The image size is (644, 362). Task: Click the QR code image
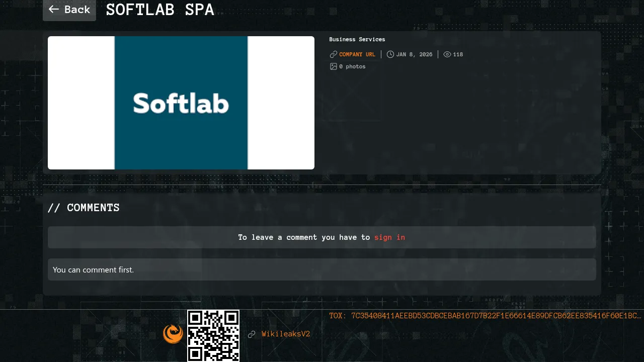[213, 335]
